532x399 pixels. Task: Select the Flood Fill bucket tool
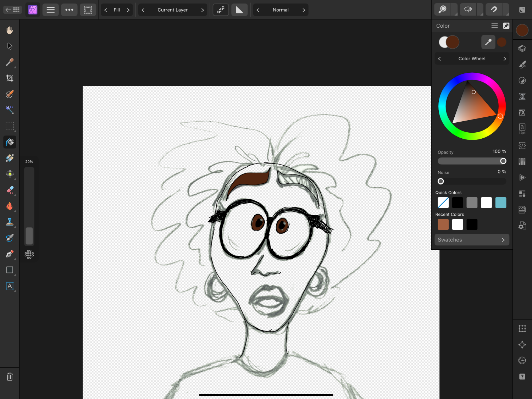tap(10, 142)
